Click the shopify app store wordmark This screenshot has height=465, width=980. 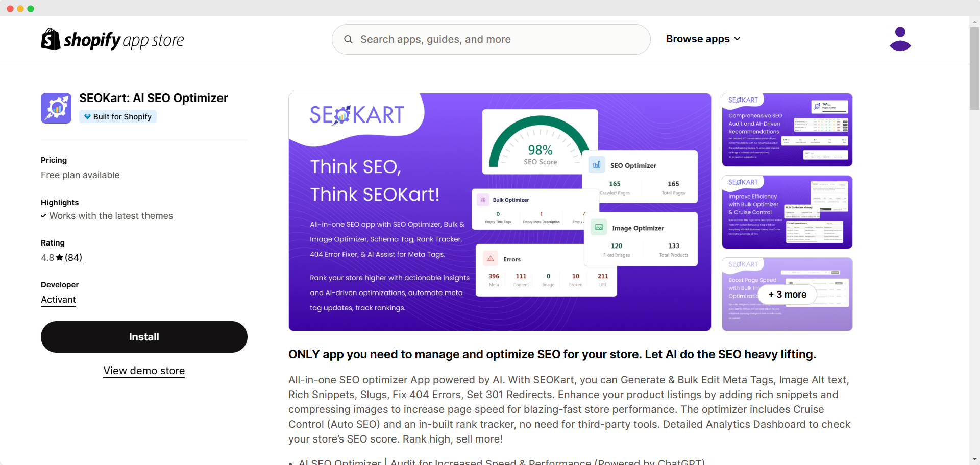pos(124,40)
